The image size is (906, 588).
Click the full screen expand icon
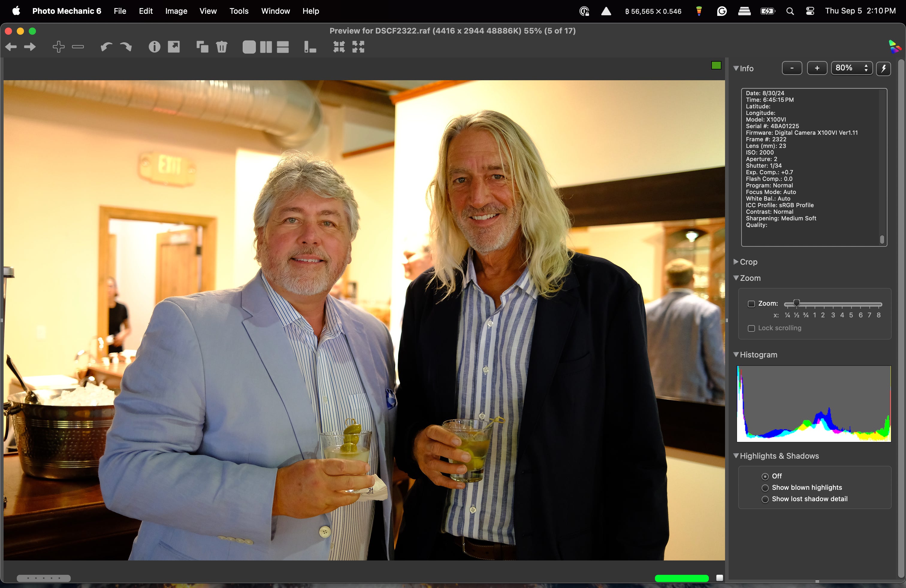point(359,47)
